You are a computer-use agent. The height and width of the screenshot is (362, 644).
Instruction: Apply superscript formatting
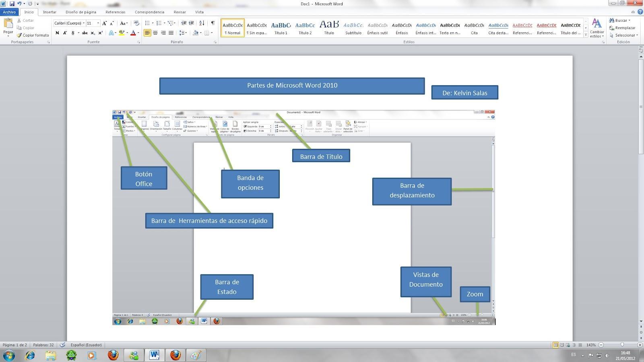tap(100, 33)
